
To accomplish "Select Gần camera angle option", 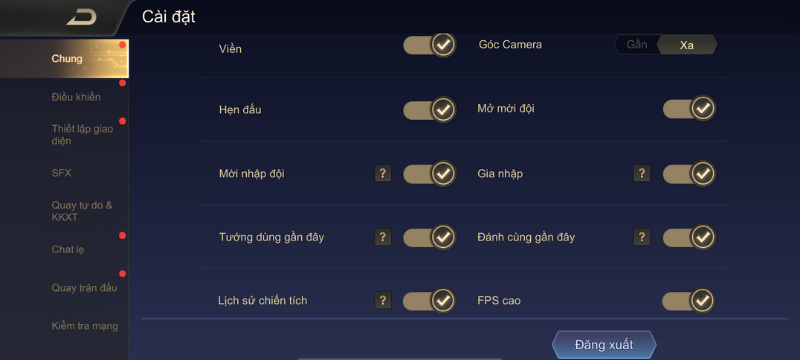I will tap(637, 44).
